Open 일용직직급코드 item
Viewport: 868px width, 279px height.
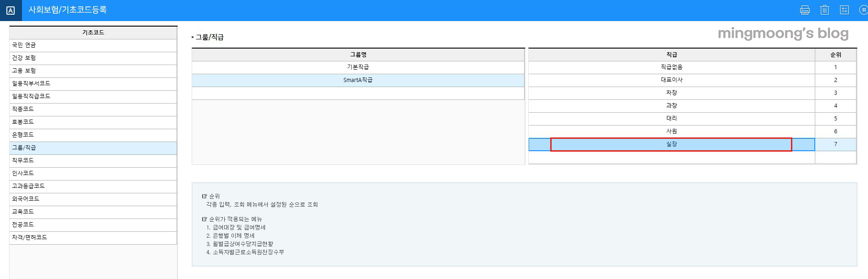point(93,97)
